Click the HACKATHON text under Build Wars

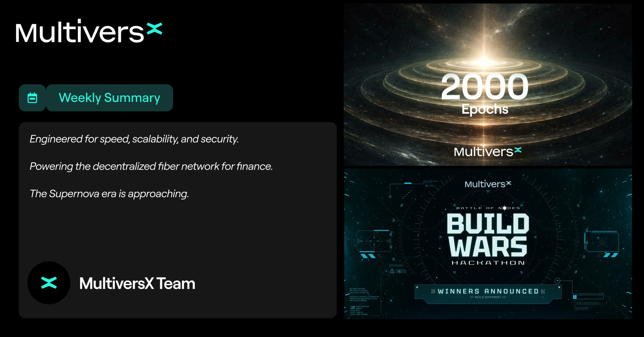(488, 263)
